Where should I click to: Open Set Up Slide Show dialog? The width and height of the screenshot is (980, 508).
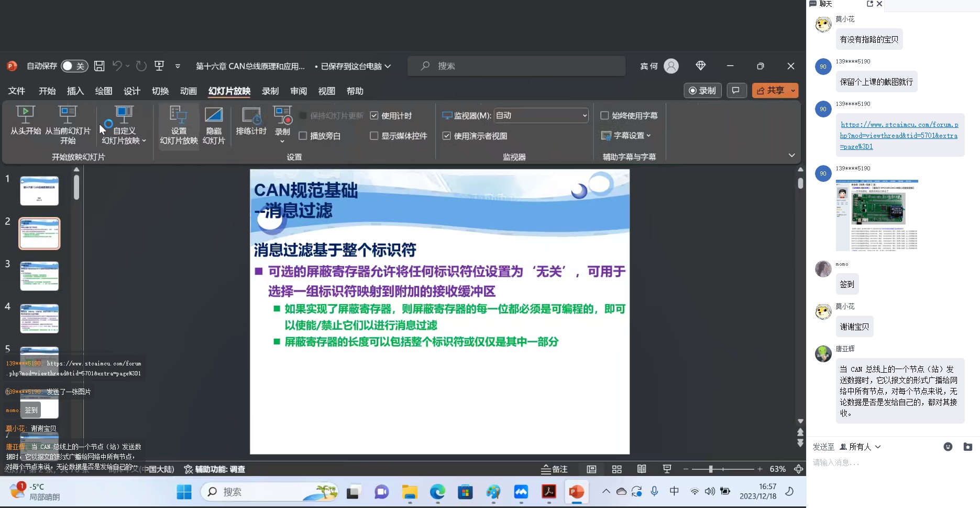[x=179, y=125]
